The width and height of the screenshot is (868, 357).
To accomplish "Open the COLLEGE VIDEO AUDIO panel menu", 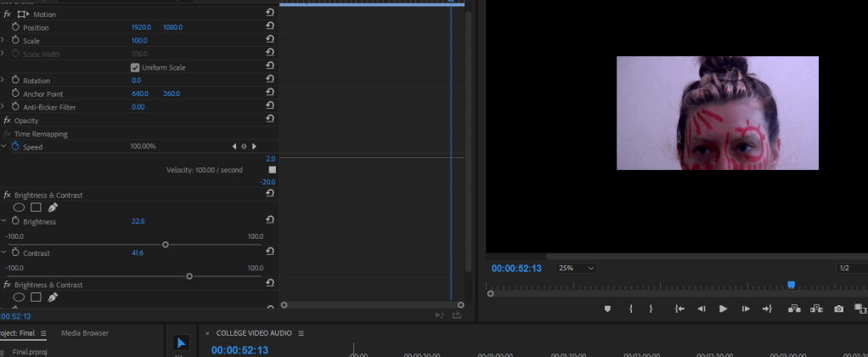I will 301,333.
